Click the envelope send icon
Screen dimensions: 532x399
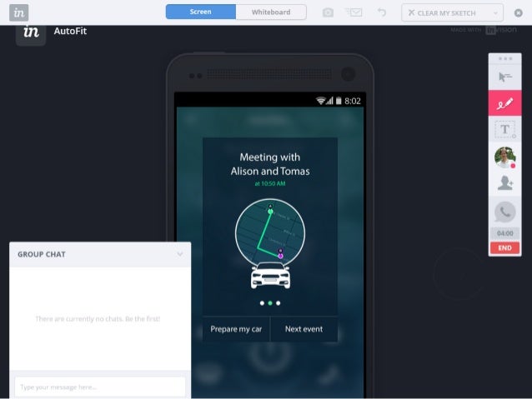[354, 12]
